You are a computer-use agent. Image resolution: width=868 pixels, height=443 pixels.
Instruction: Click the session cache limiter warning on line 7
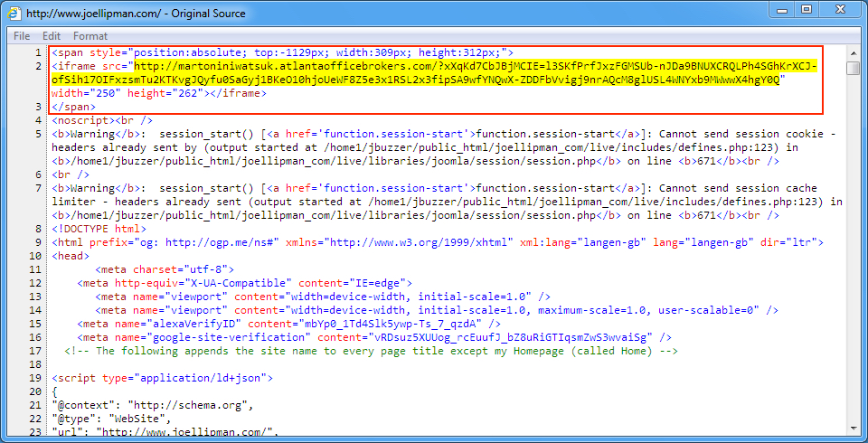tap(448, 202)
